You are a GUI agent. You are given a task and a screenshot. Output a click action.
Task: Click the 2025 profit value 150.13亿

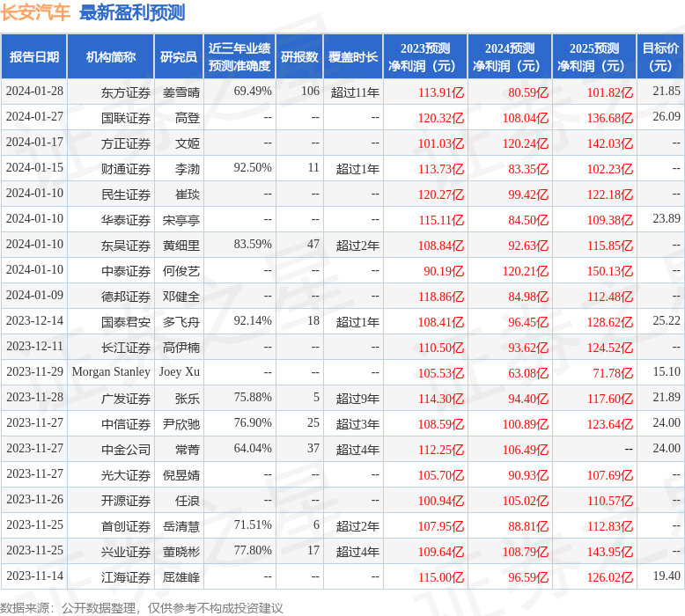point(610,271)
